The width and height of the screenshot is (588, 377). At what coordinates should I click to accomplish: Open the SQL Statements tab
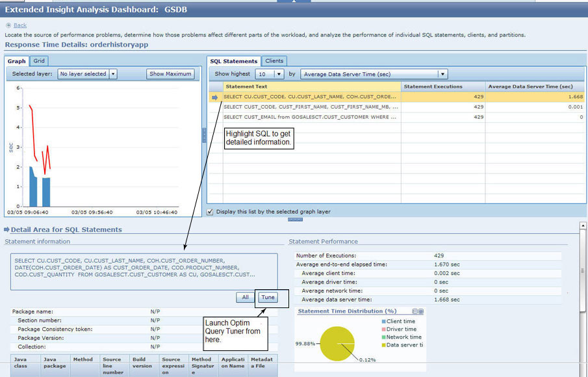click(235, 61)
